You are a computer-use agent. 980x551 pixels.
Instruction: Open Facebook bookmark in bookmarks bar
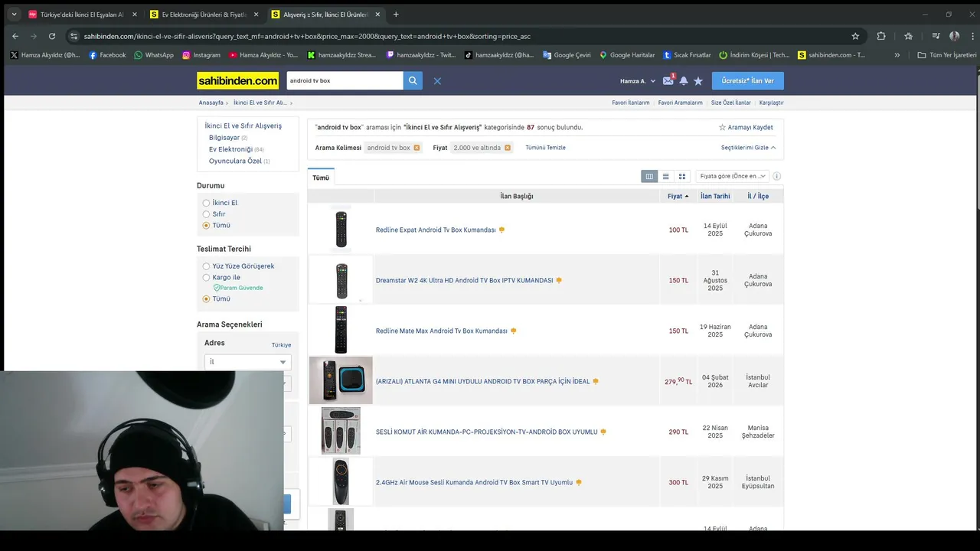point(107,55)
